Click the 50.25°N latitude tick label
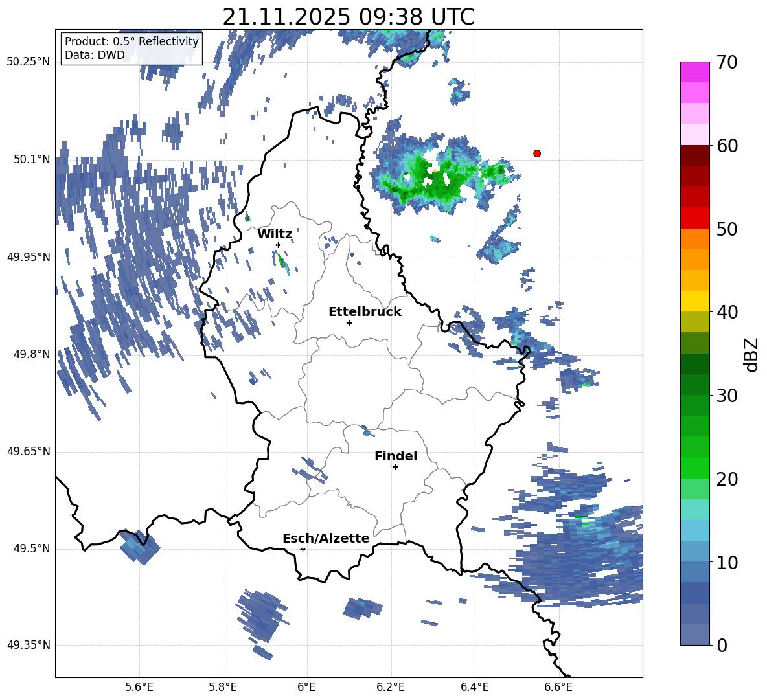This screenshot has height=700, width=767. click(29, 62)
